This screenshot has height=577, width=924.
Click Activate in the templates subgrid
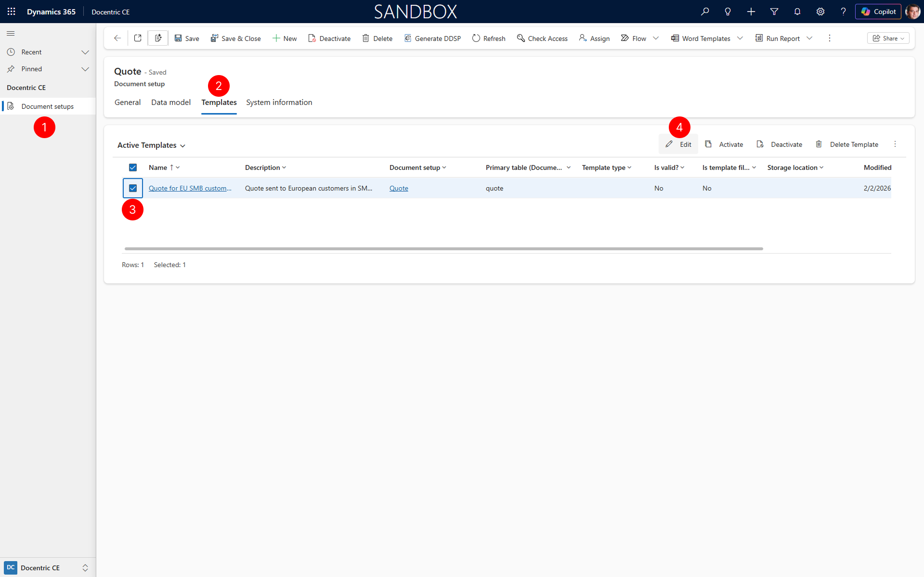tap(724, 144)
